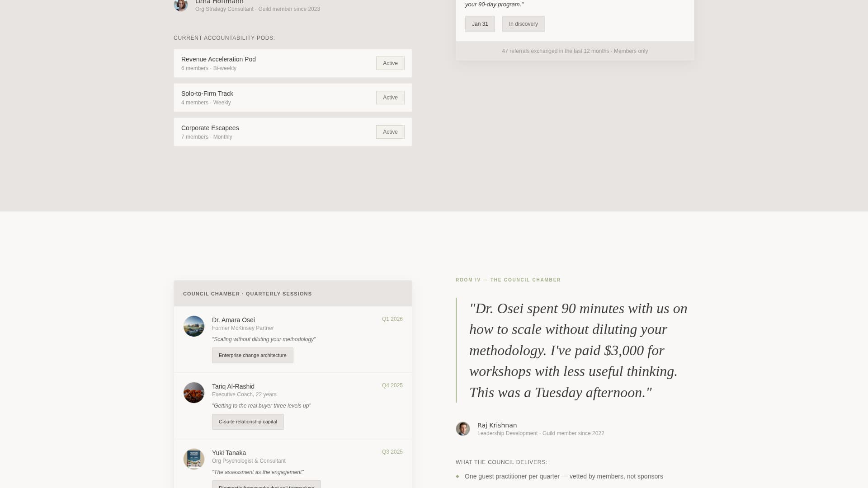Click the Dr. Amara Osei session entry

(x=292, y=339)
